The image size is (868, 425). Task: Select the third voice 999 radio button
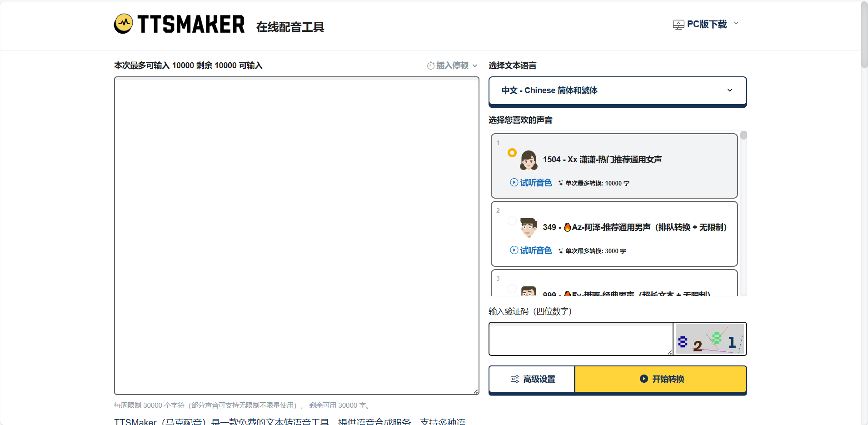click(512, 289)
